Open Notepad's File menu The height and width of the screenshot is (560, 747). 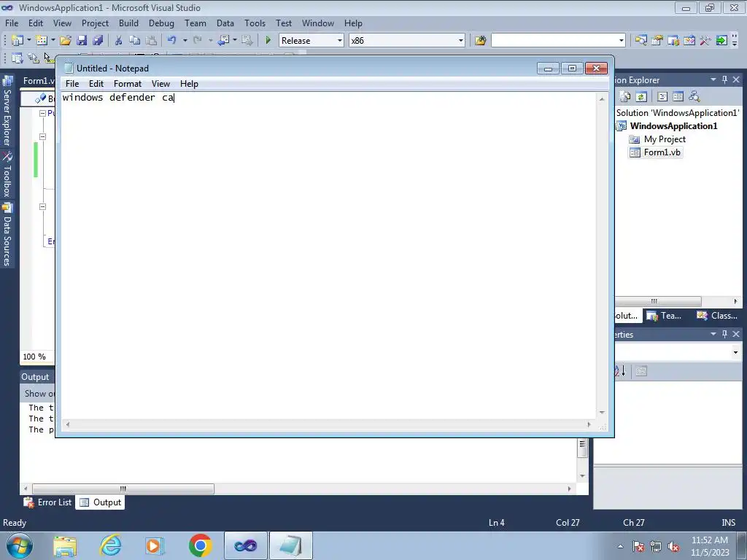point(72,84)
